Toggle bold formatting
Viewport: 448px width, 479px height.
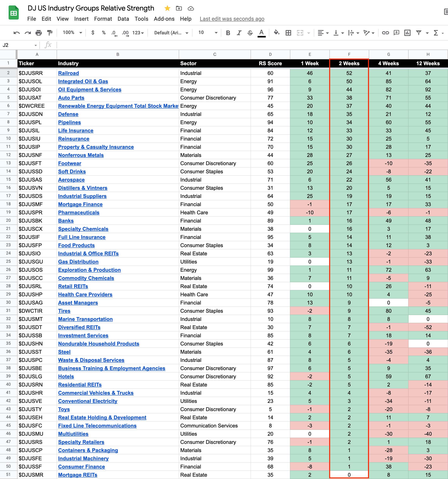(x=228, y=33)
